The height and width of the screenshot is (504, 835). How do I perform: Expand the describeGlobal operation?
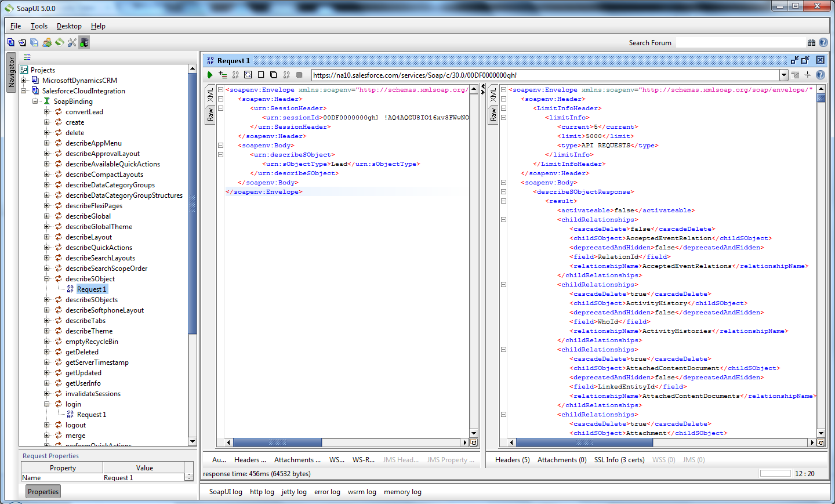[47, 216]
